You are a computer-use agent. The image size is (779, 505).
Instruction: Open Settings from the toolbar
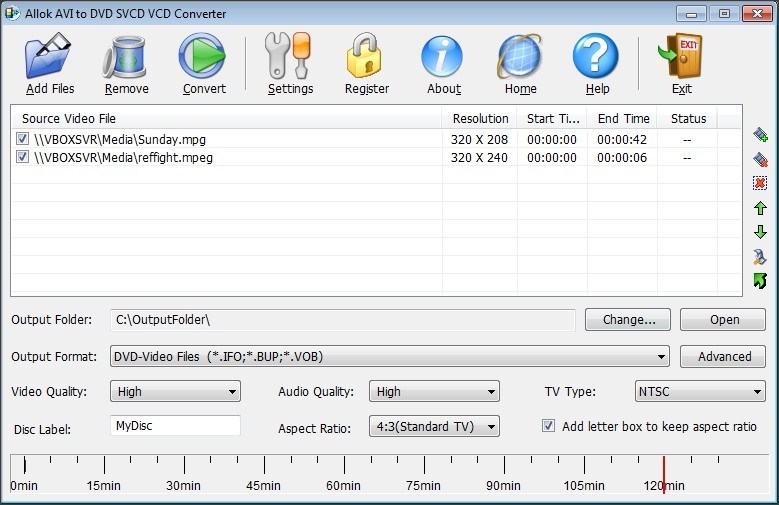[290, 58]
